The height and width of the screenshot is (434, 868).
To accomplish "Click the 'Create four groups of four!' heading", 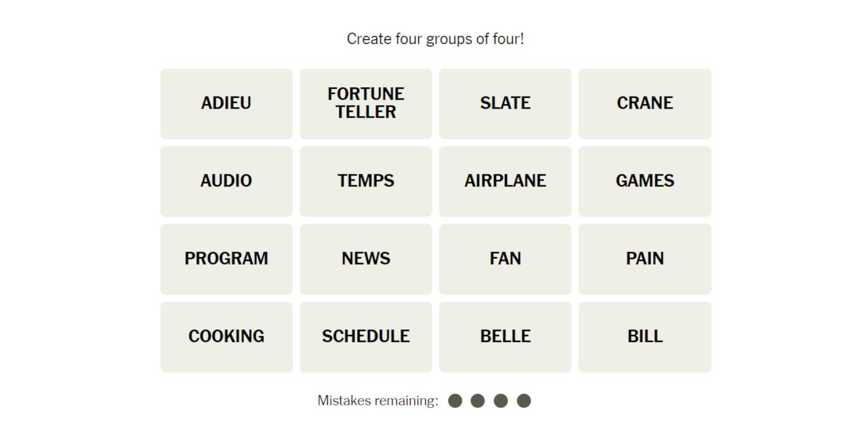I will click(435, 39).
